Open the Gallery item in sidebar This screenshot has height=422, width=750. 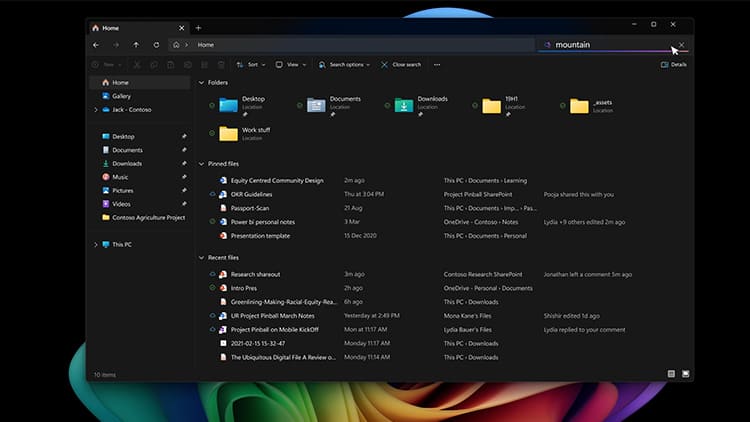pos(121,96)
